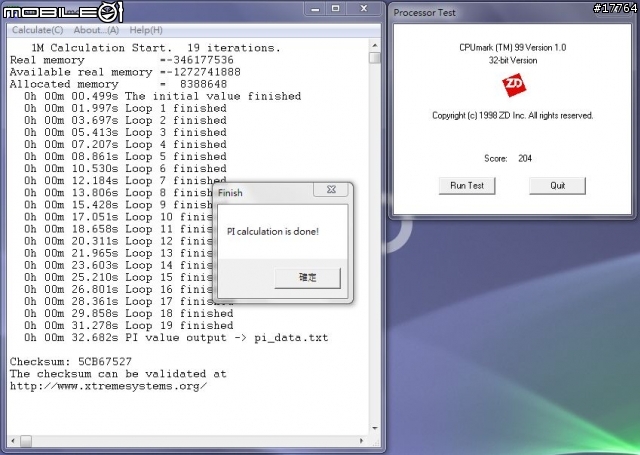
Task: Click the Copyright 1998 ZD Inc. text
Action: (513, 115)
